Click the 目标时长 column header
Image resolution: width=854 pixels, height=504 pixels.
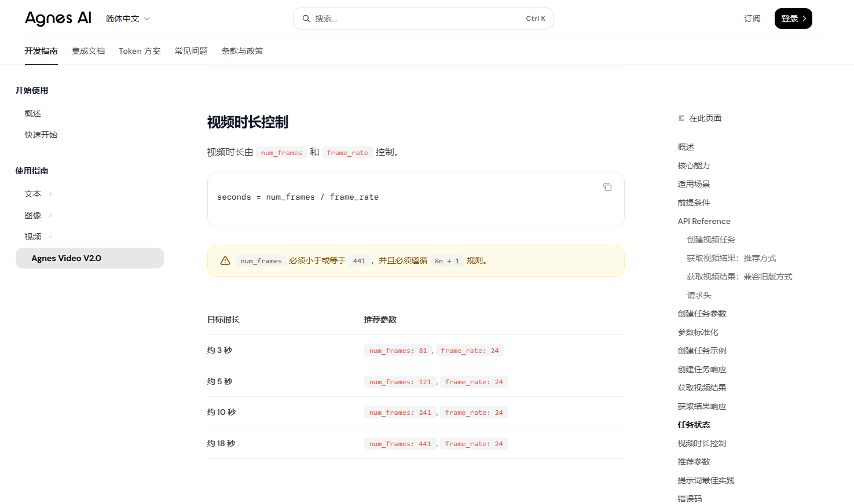click(223, 319)
